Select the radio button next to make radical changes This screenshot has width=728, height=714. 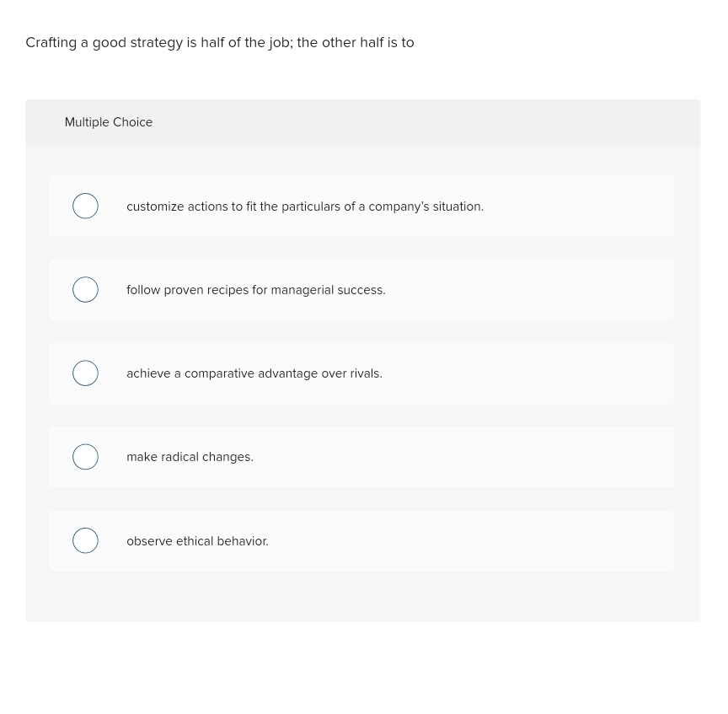point(85,456)
